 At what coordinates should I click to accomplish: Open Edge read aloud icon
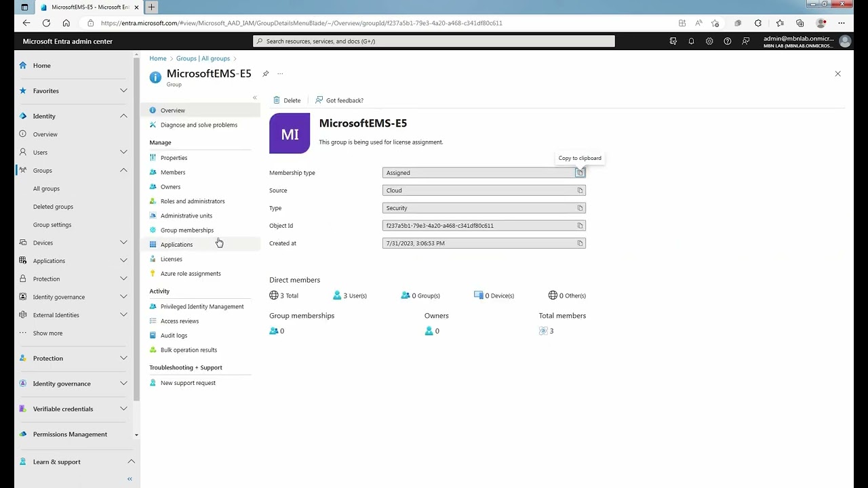[698, 23]
